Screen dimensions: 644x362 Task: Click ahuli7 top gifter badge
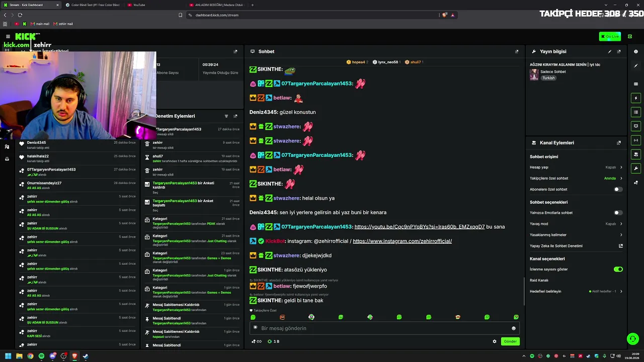tap(414, 62)
